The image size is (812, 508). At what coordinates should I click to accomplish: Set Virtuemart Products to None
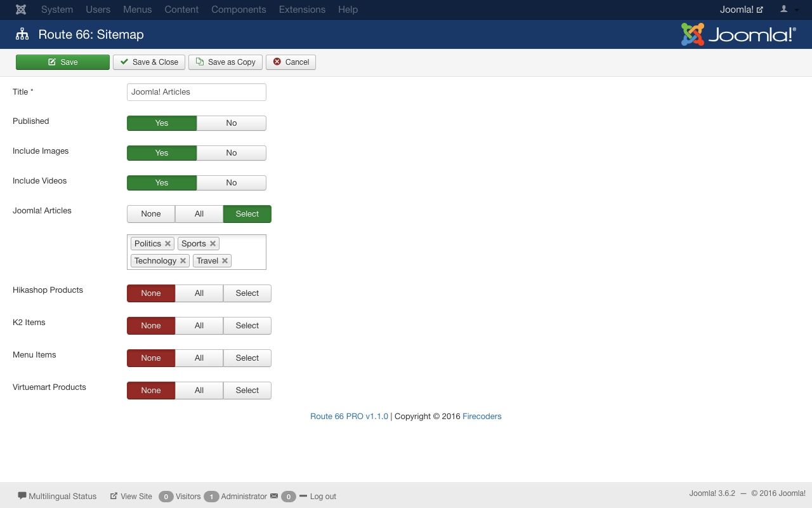pyautogui.click(x=151, y=391)
